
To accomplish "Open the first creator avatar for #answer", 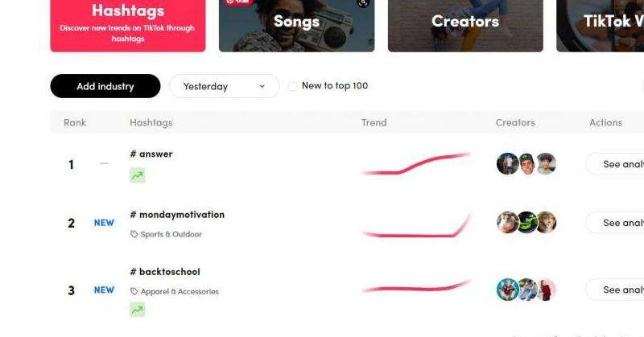I will 507,164.
